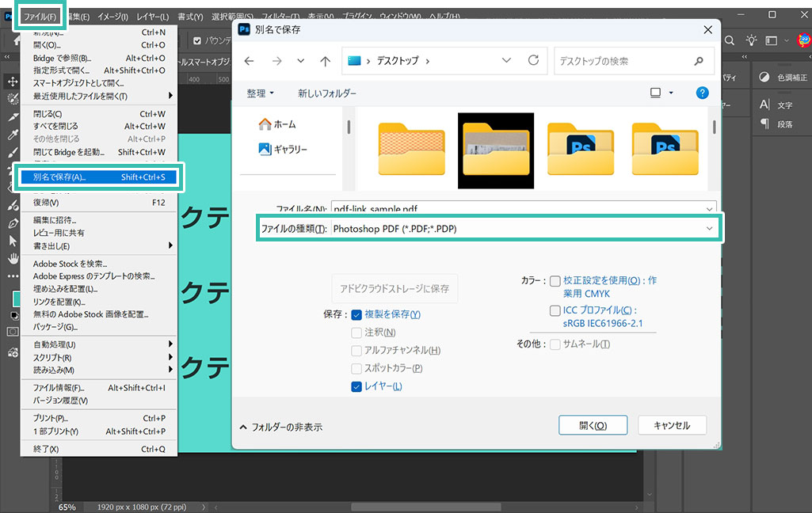Enable ICC プロファイル checkbox

[555, 310]
